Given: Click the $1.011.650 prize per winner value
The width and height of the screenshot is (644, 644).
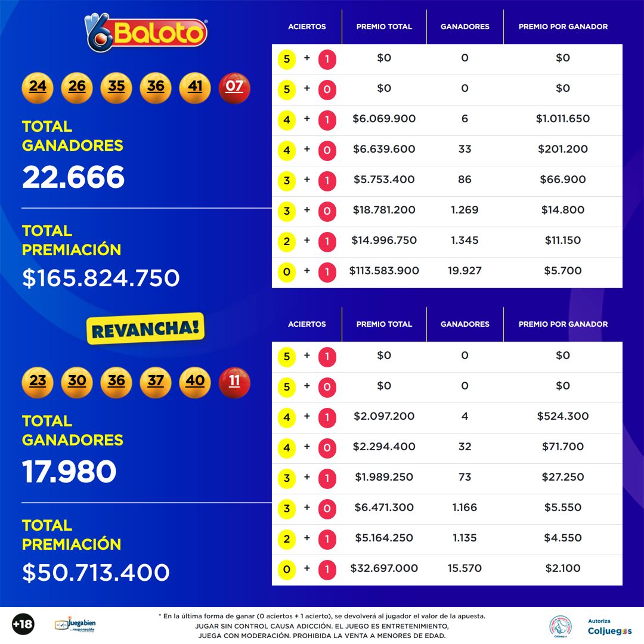Looking at the screenshot, I should click(563, 119).
